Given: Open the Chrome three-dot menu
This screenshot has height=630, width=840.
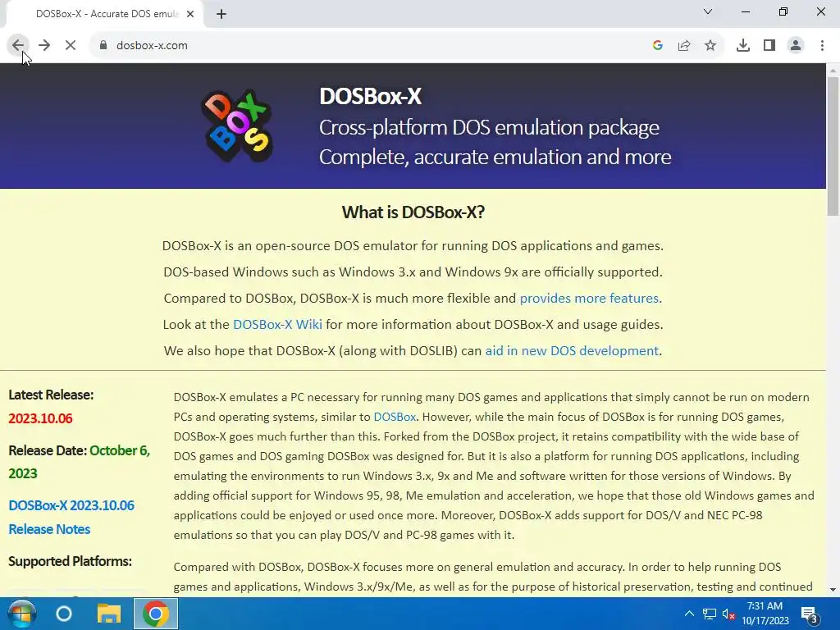Looking at the screenshot, I should click(822, 46).
